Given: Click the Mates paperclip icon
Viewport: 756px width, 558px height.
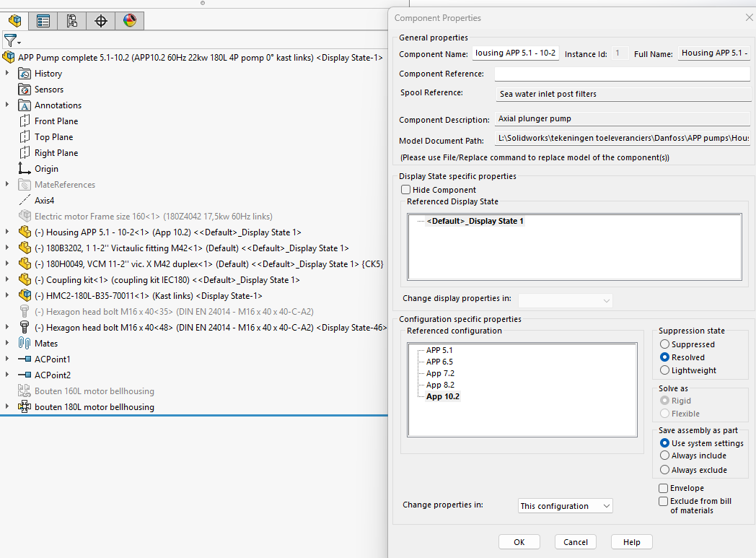Looking at the screenshot, I should (25, 344).
